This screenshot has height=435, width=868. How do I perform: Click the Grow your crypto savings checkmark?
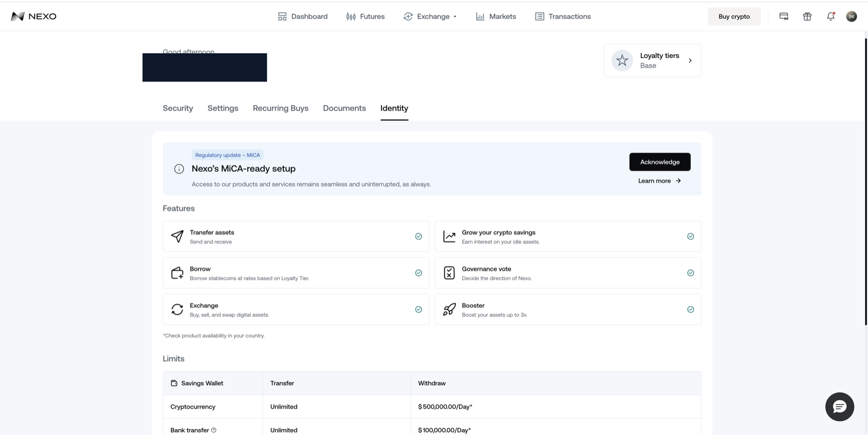(691, 236)
